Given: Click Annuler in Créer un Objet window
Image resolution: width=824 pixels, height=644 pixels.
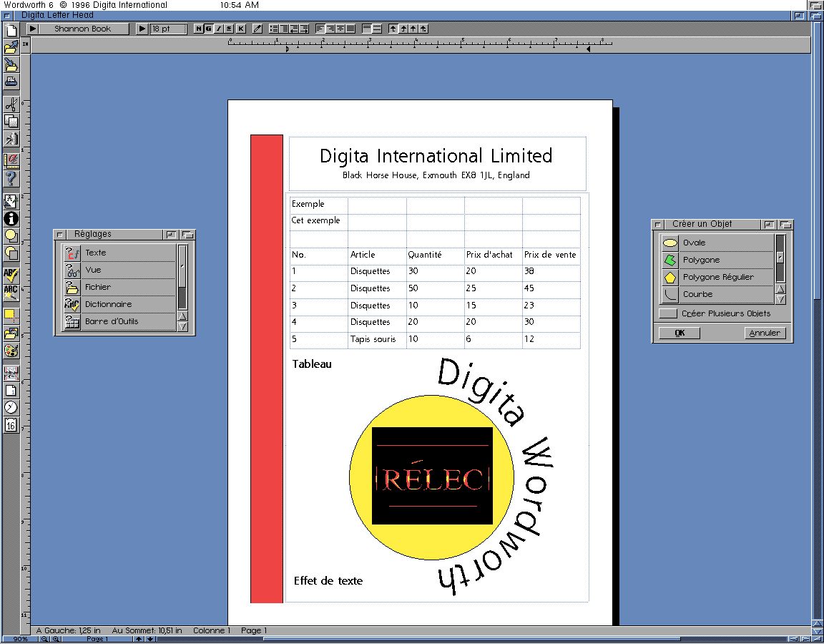Looking at the screenshot, I should (x=765, y=333).
